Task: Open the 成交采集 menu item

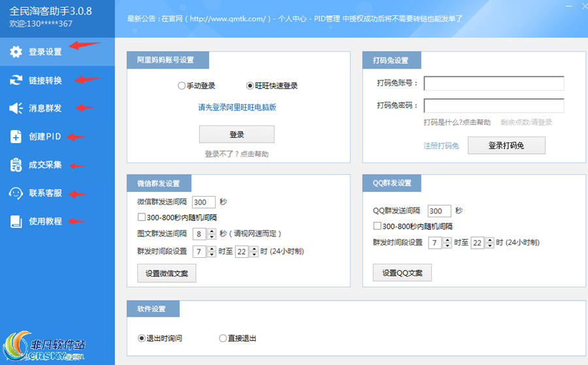Action: point(57,165)
